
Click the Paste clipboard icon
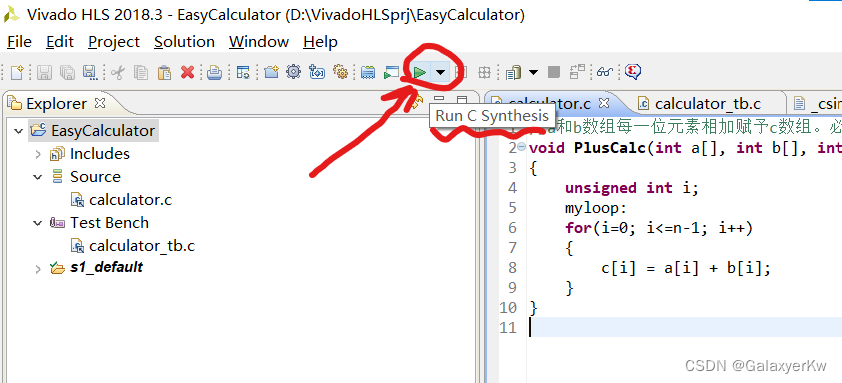164,72
